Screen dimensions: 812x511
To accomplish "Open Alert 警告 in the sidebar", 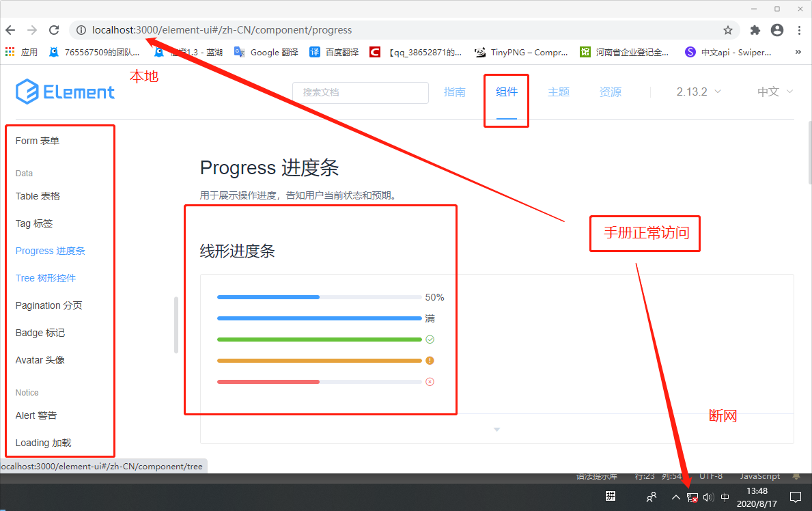I will click(36, 415).
